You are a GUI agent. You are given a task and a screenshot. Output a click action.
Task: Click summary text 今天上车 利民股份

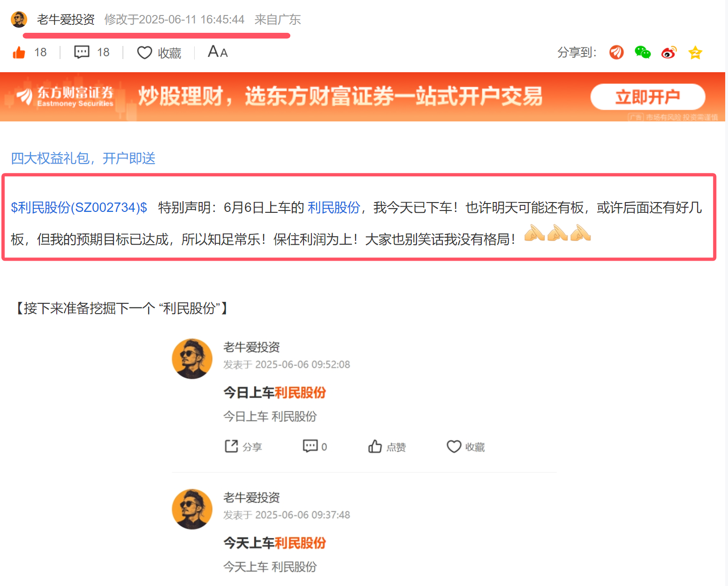pos(270,567)
